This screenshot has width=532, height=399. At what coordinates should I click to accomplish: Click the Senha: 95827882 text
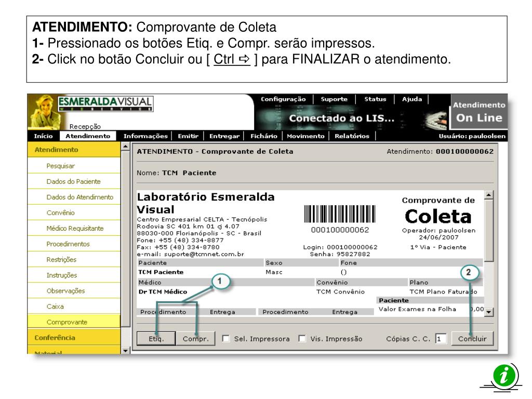click(x=340, y=254)
